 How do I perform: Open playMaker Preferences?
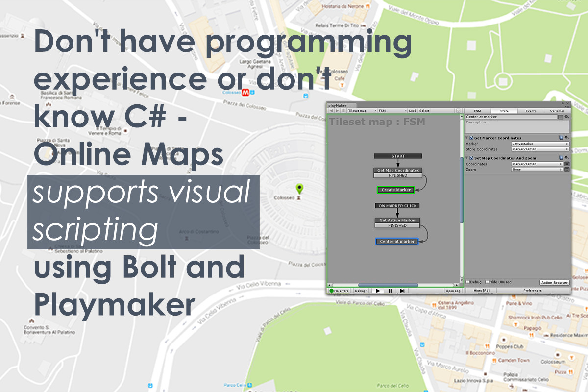click(x=533, y=291)
